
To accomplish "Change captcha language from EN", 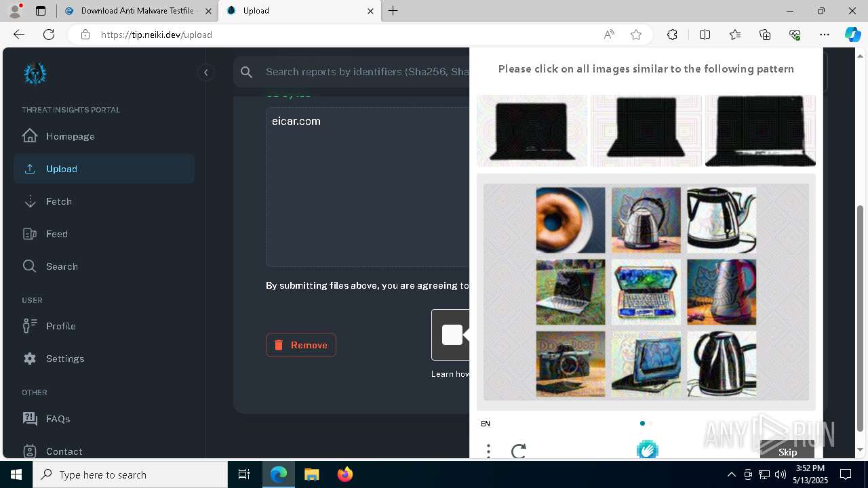I will 486,424.
